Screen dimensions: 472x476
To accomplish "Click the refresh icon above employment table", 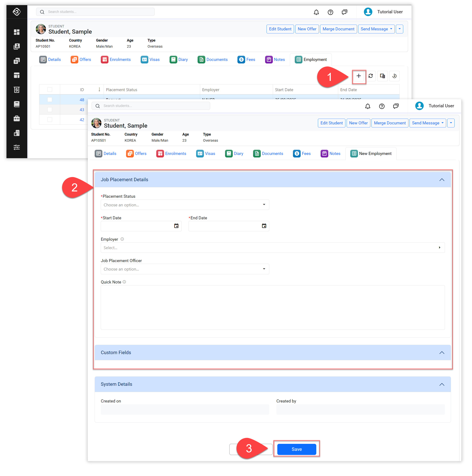I will point(371,76).
